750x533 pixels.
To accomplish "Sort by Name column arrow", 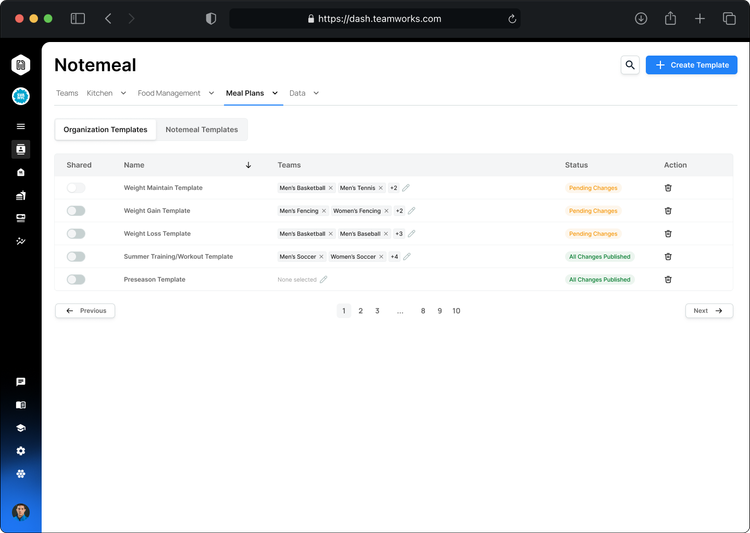I will 248,165.
